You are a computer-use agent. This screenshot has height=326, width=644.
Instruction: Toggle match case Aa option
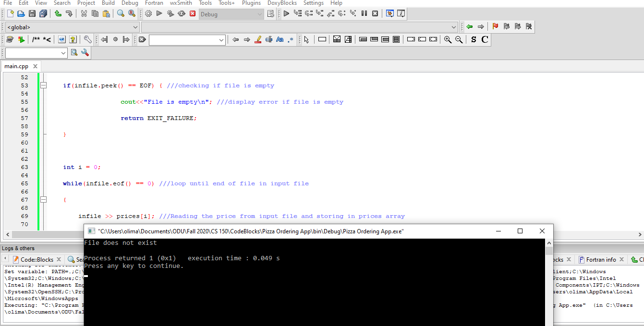pyautogui.click(x=280, y=39)
